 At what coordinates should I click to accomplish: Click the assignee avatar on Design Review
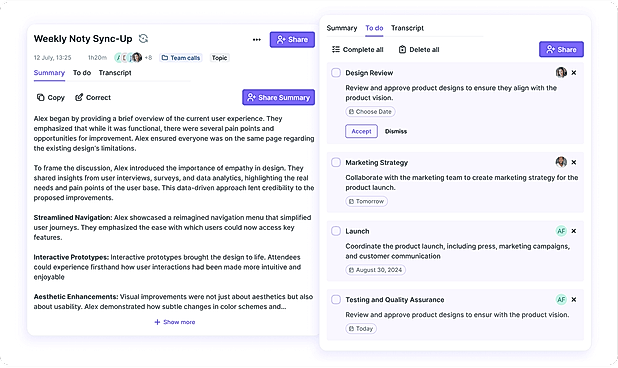pos(561,72)
